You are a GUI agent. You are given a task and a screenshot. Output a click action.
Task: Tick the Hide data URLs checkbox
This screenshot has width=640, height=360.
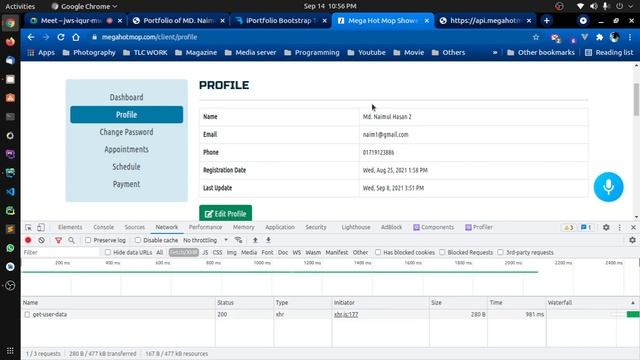(108, 252)
